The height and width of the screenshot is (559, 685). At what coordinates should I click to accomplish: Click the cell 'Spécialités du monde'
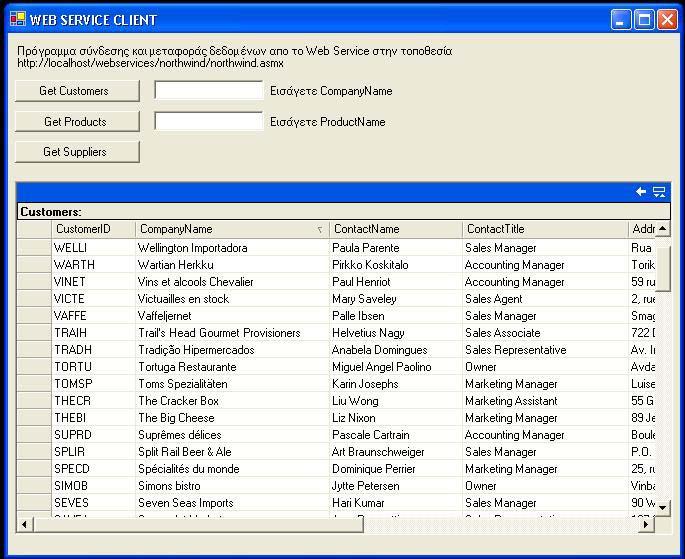pyautogui.click(x=232, y=469)
